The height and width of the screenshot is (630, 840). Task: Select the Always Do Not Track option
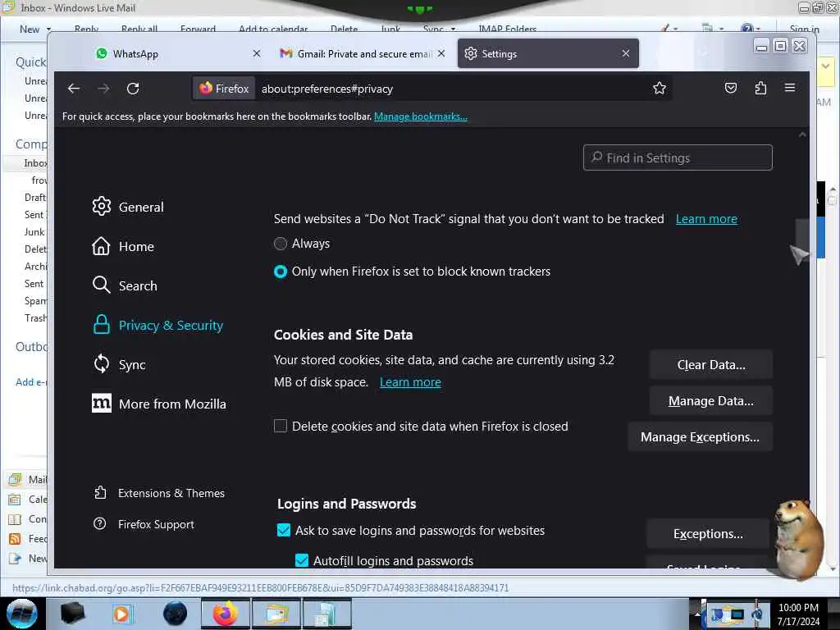[x=281, y=244]
